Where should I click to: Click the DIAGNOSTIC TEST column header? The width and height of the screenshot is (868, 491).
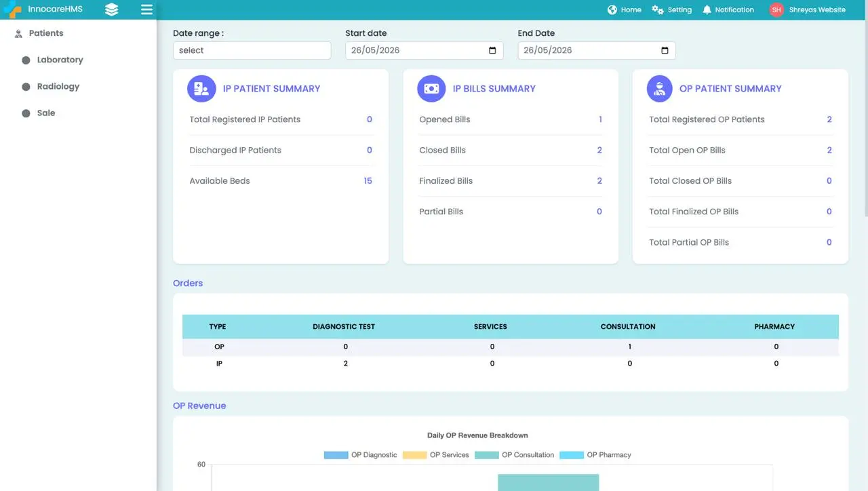click(x=344, y=327)
